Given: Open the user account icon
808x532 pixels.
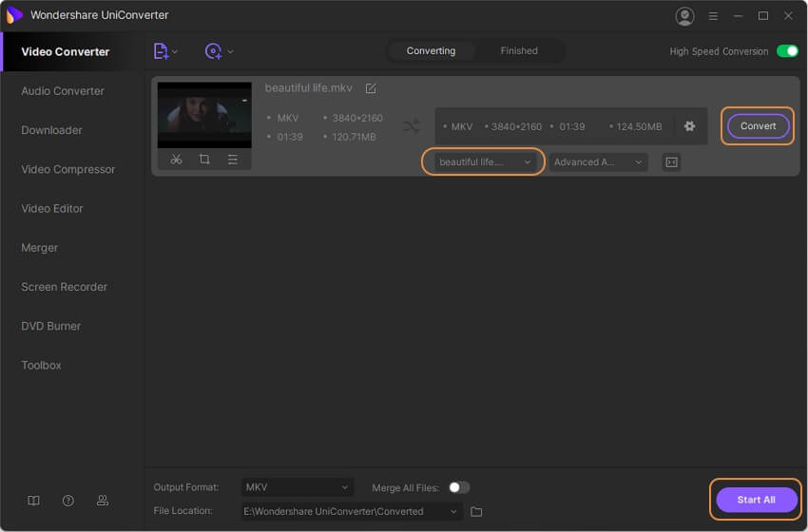Looking at the screenshot, I should [x=684, y=16].
